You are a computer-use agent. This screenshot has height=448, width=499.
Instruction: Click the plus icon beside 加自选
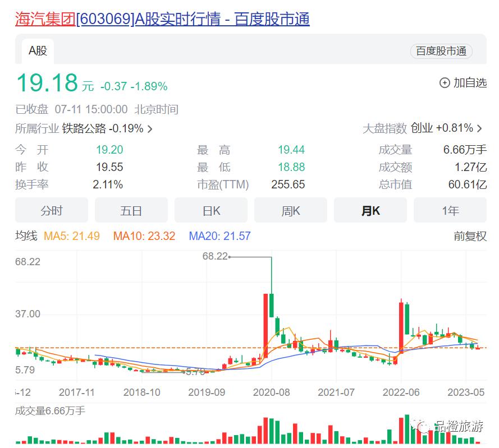(x=444, y=83)
